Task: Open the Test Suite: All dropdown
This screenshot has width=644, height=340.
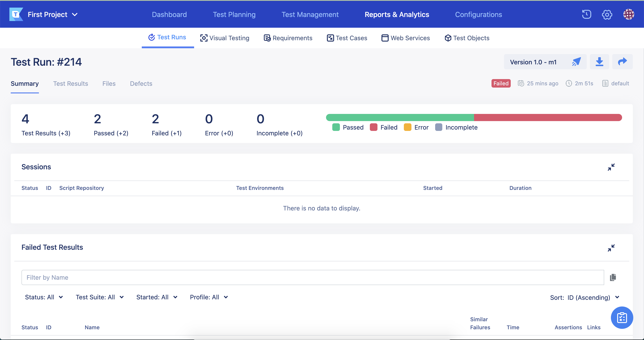Action: pyautogui.click(x=100, y=297)
